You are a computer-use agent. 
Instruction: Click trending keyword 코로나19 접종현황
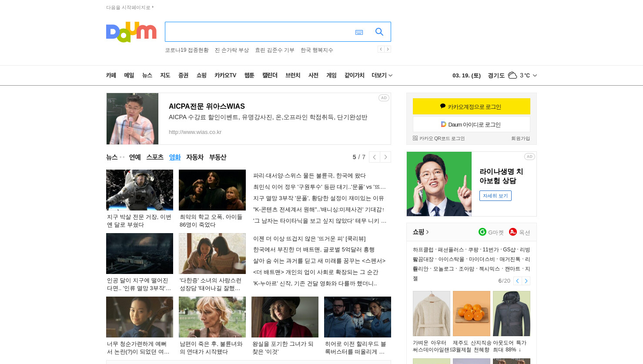(x=187, y=50)
